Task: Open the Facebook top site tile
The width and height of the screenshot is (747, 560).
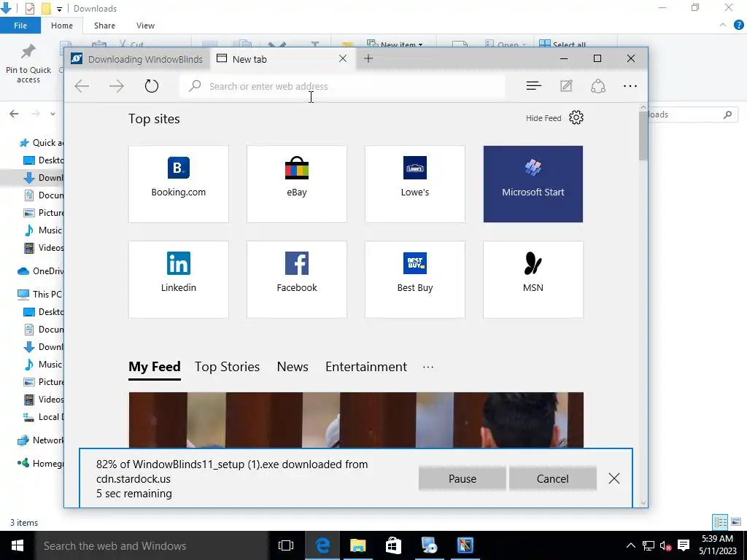Action: coord(297,279)
